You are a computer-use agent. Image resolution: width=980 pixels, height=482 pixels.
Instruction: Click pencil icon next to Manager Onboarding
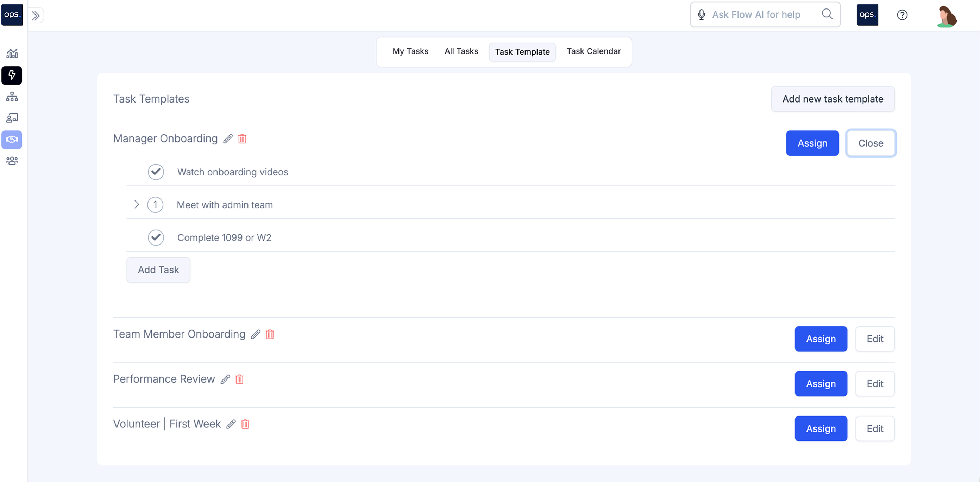click(x=228, y=138)
